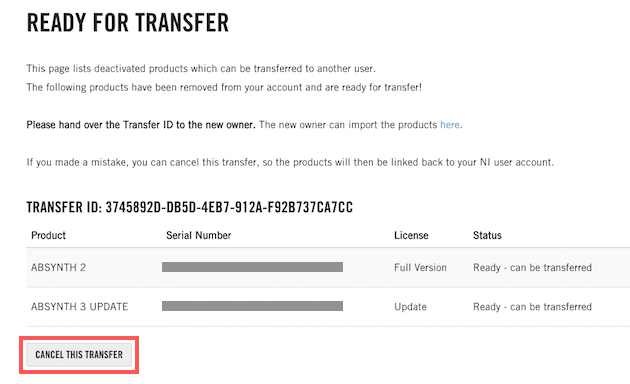This screenshot has height=384, width=630.
Task: Click the redacted serial number for ABSYNTH 2
Action: click(252, 267)
